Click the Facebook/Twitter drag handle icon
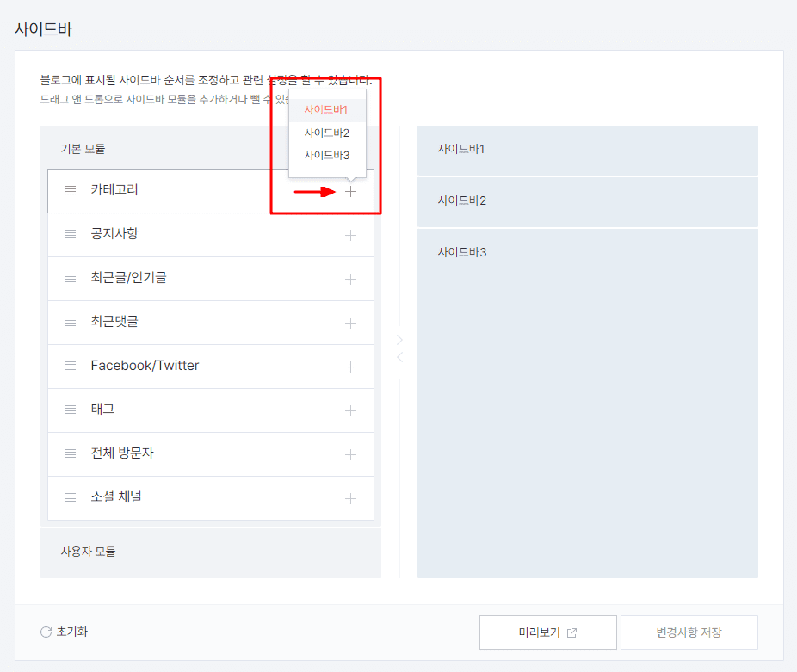 point(70,366)
